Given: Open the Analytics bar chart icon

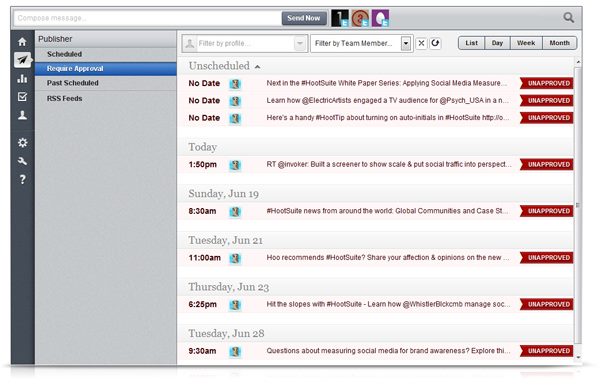Looking at the screenshot, I should click(x=22, y=78).
